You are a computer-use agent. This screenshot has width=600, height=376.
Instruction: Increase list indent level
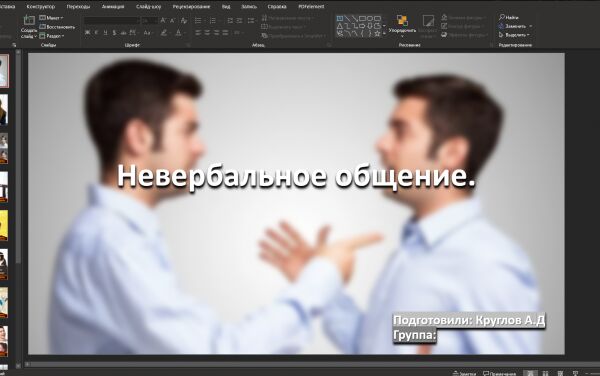(239, 21)
